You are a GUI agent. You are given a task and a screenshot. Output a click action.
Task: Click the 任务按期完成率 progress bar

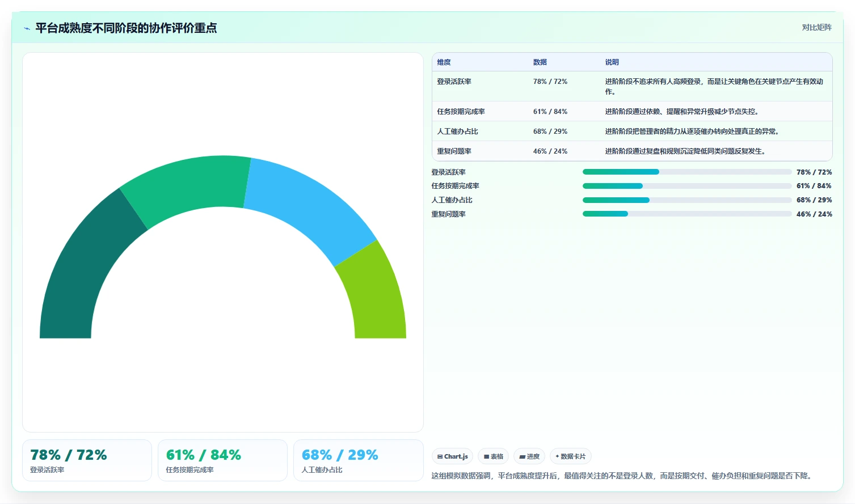coord(687,186)
